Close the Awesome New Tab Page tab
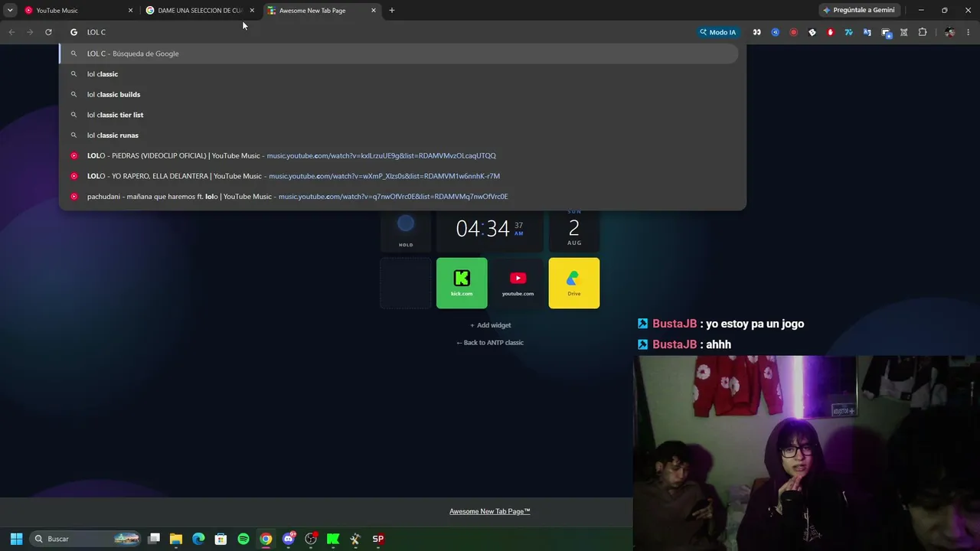 (374, 11)
